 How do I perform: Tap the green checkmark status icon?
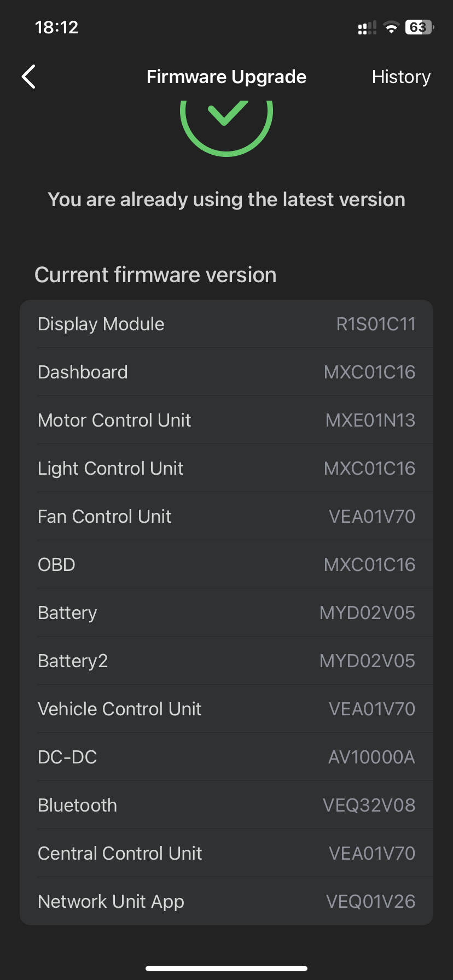[x=226, y=116]
